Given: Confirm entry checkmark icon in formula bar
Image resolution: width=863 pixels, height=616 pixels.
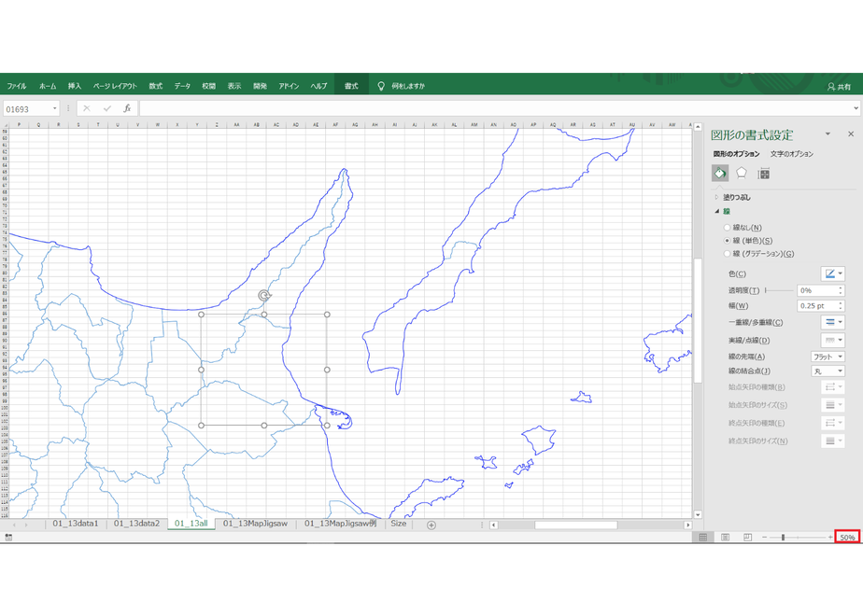Looking at the screenshot, I should coord(106,108).
